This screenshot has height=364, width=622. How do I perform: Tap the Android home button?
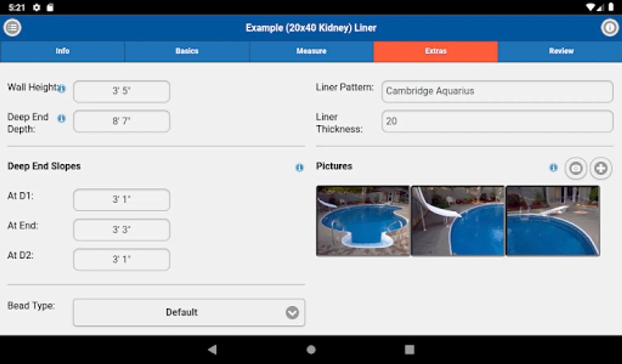pyautogui.click(x=311, y=349)
